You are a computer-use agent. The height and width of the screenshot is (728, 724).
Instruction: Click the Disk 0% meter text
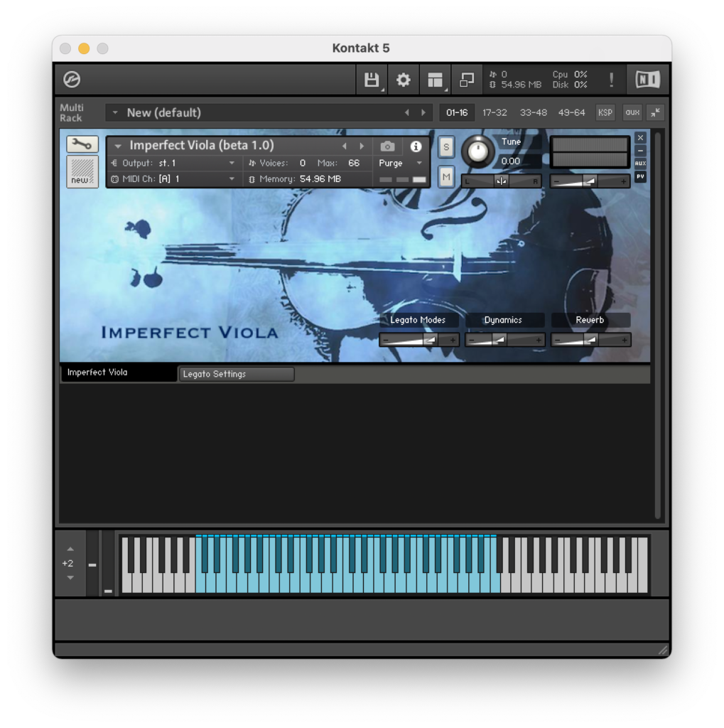(x=570, y=85)
